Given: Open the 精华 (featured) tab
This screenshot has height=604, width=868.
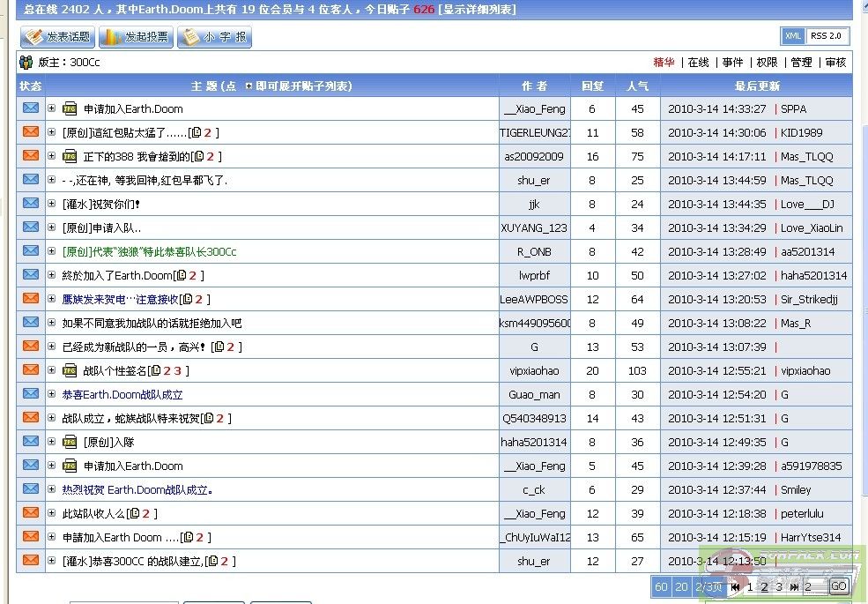Looking at the screenshot, I should (664, 63).
